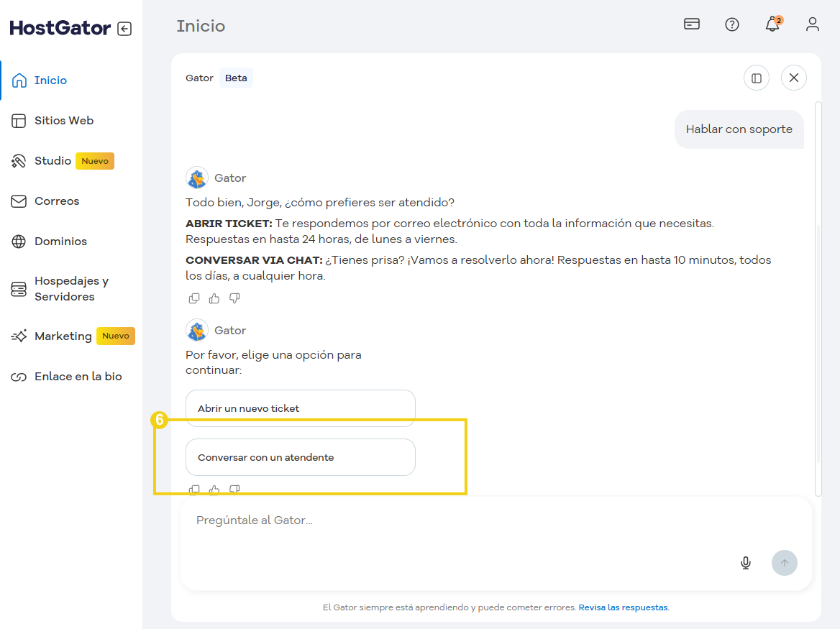The height and width of the screenshot is (629, 840).
Task: Select Conversar con un atendente
Action: (300, 457)
